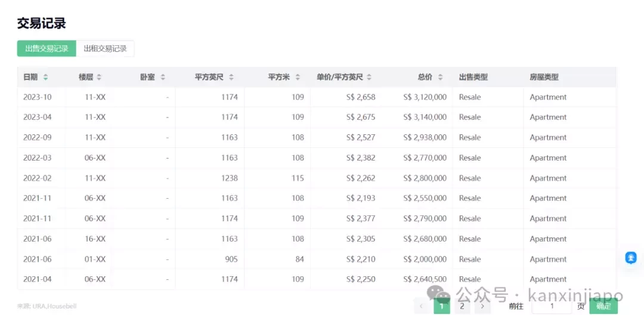This screenshot has width=644, height=321.
Task: Click the 115 square meter cell
Action: pos(298,178)
